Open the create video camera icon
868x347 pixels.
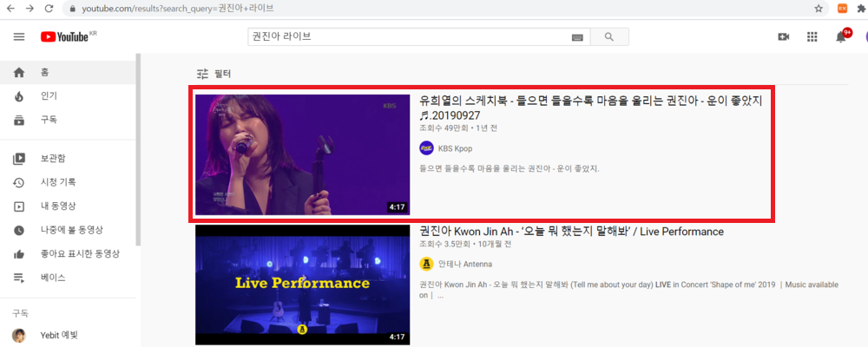click(x=783, y=37)
